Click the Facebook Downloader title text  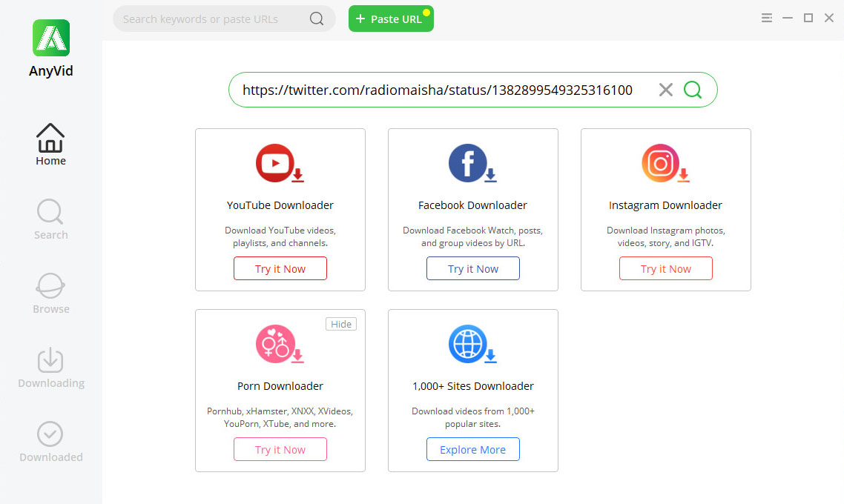472,205
